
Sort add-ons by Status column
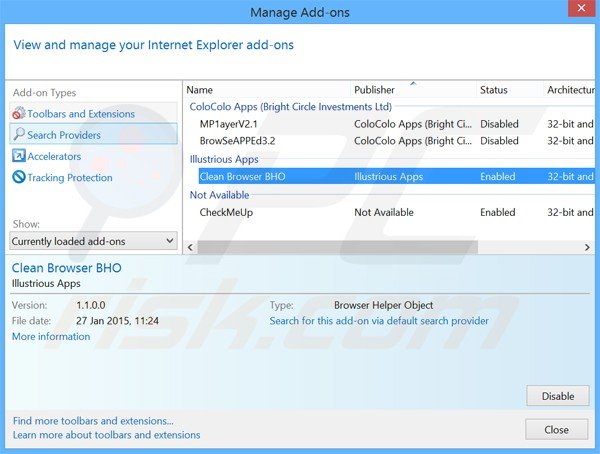510,90
